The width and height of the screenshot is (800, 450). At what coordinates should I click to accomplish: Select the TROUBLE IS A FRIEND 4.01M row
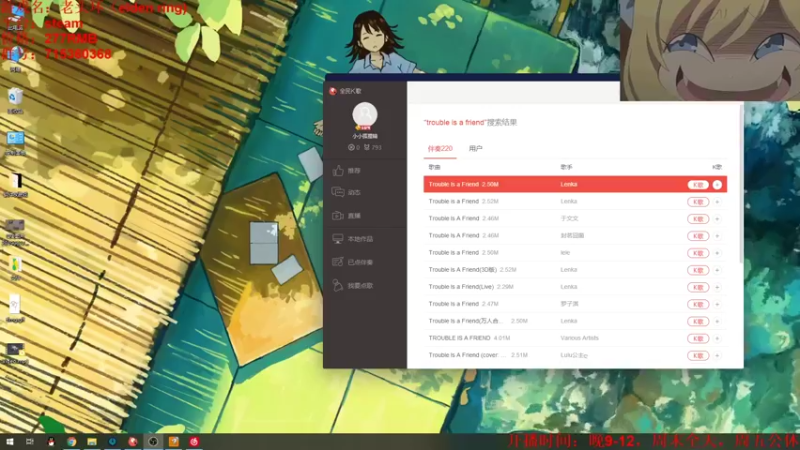(x=575, y=338)
